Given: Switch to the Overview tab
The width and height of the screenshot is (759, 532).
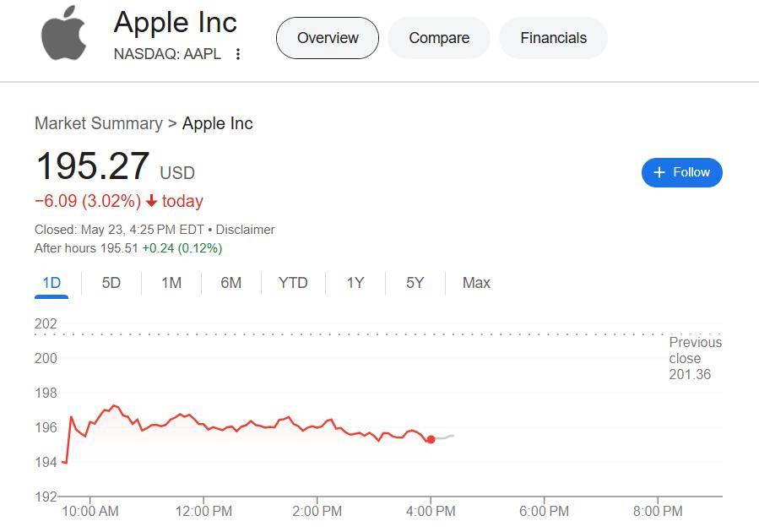Looking at the screenshot, I should [x=328, y=38].
